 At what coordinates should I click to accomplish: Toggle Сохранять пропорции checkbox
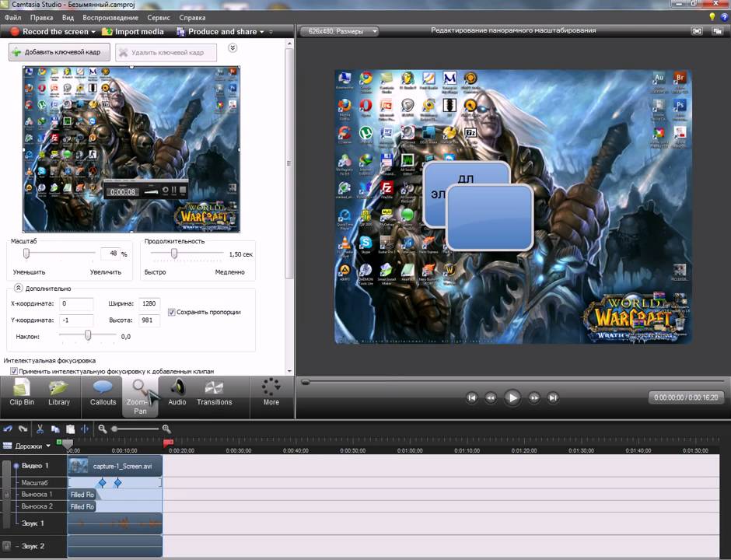coord(171,312)
